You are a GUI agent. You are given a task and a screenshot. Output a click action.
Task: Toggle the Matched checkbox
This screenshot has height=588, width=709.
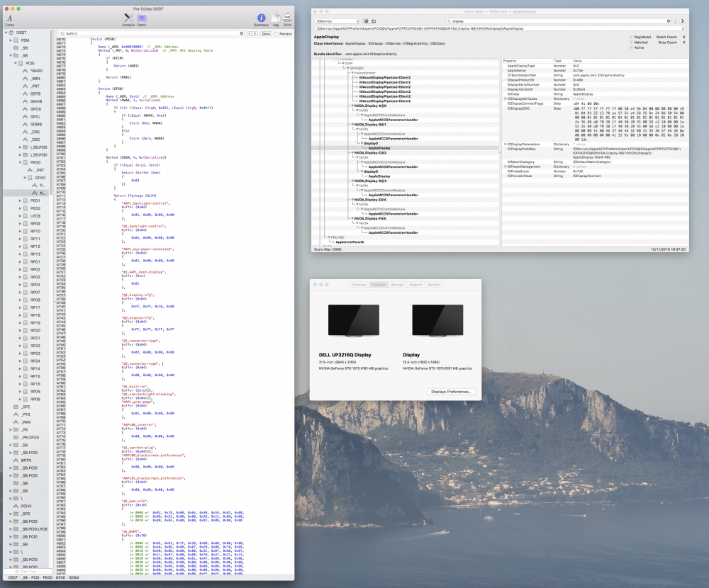tap(631, 43)
